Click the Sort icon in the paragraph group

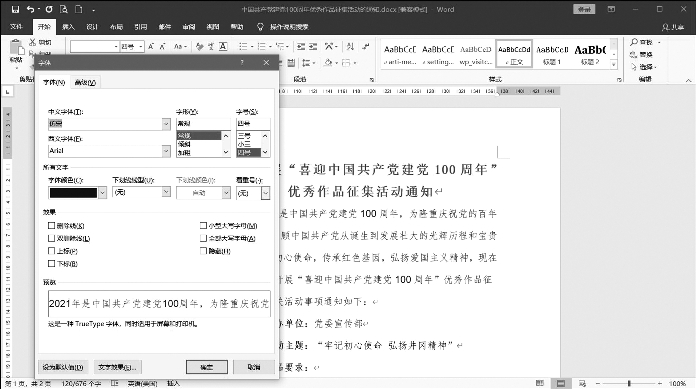(350, 46)
